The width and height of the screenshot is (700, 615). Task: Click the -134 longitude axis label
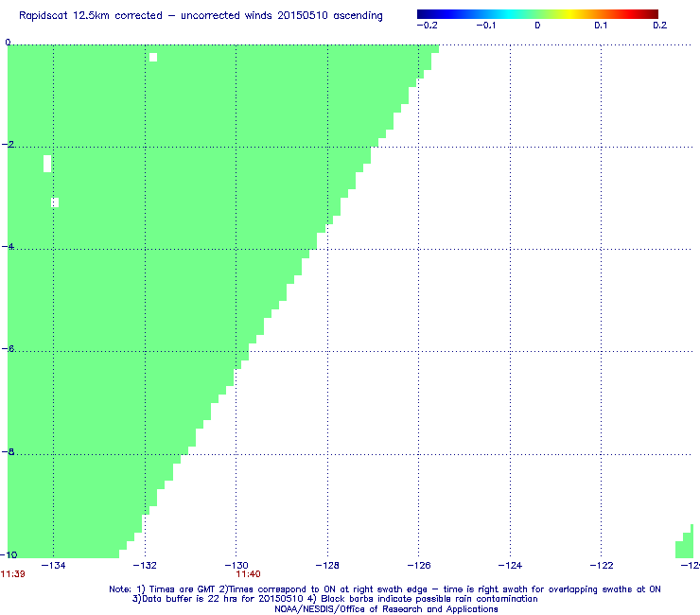pyautogui.click(x=54, y=566)
